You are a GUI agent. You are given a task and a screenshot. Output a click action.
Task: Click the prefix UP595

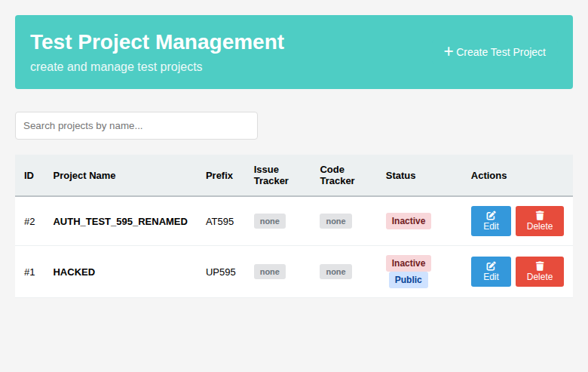click(x=220, y=272)
